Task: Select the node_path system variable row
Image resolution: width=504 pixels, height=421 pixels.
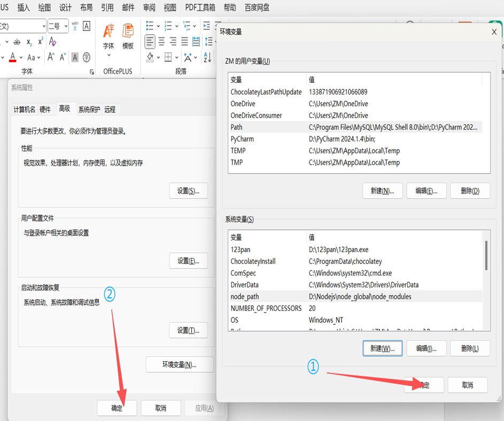Action: 355,297
